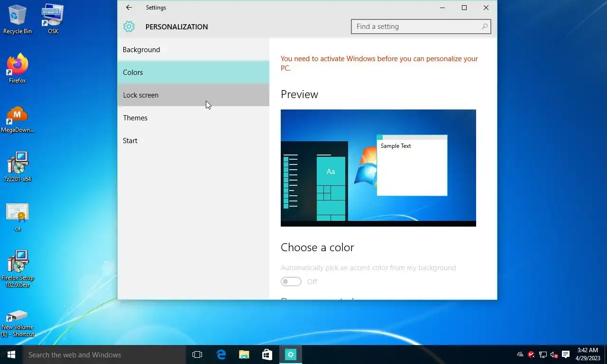Select the Colors settings page
The width and height of the screenshot is (607, 364).
coord(193,73)
